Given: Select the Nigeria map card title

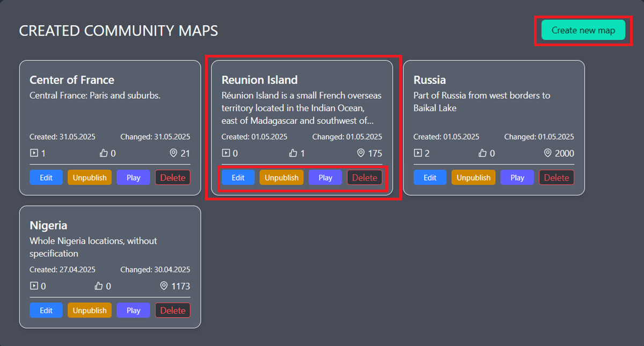Looking at the screenshot, I should click(x=48, y=226).
